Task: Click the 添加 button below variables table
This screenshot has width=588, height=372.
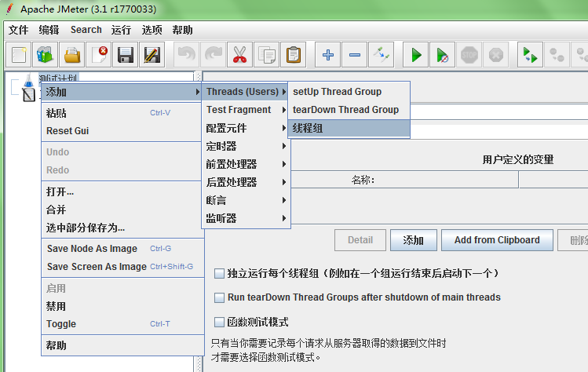Action: click(x=413, y=240)
